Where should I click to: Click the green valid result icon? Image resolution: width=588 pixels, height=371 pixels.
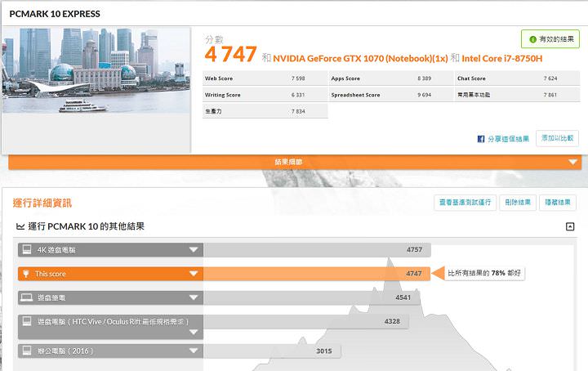(x=533, y=39)
